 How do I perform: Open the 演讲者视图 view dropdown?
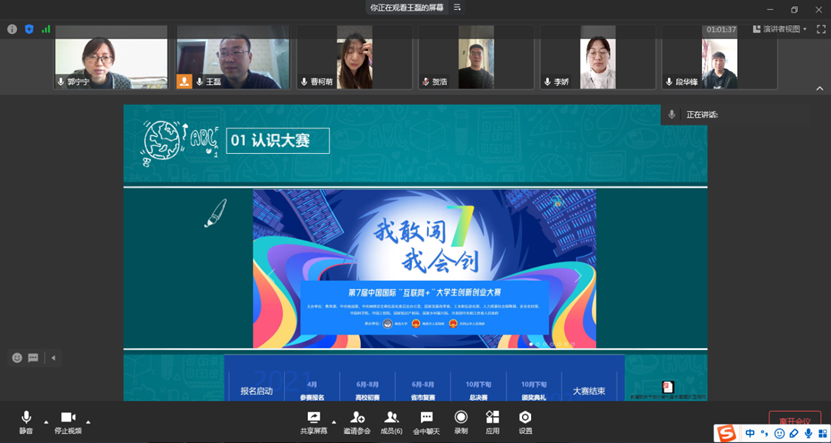[780, 29]
